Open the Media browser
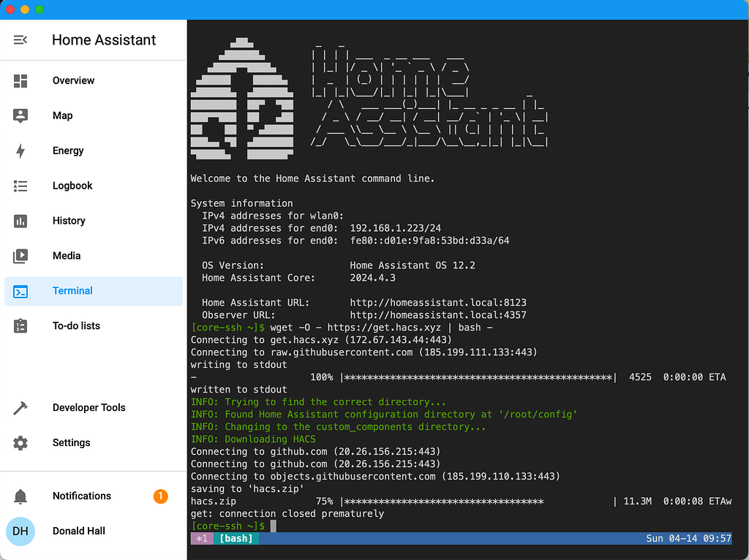Screen dimensions: 749x560 [93, 256]
